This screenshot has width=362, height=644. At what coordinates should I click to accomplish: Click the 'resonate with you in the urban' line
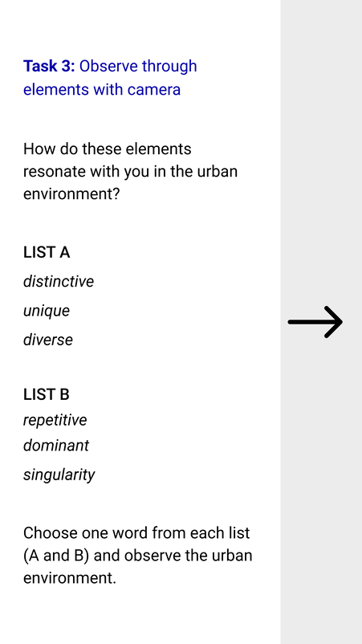[x=130, y=172]
